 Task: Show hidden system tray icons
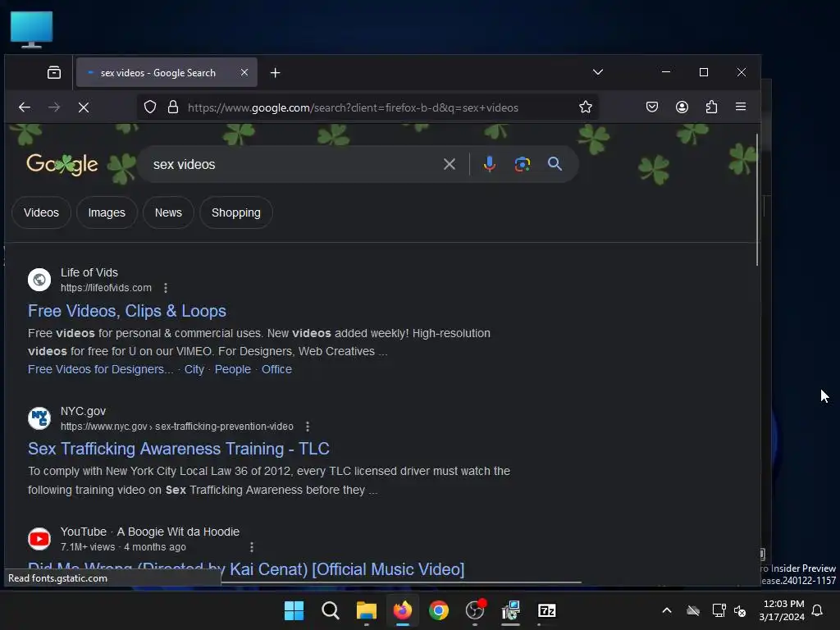666,610
